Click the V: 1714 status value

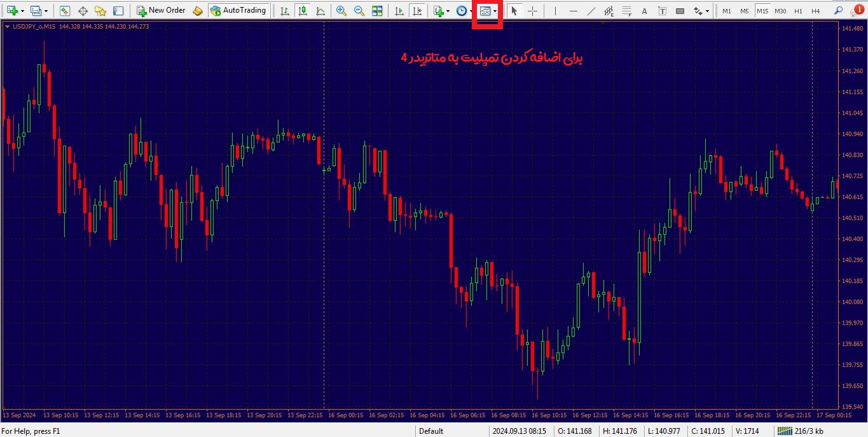(747, 431)
